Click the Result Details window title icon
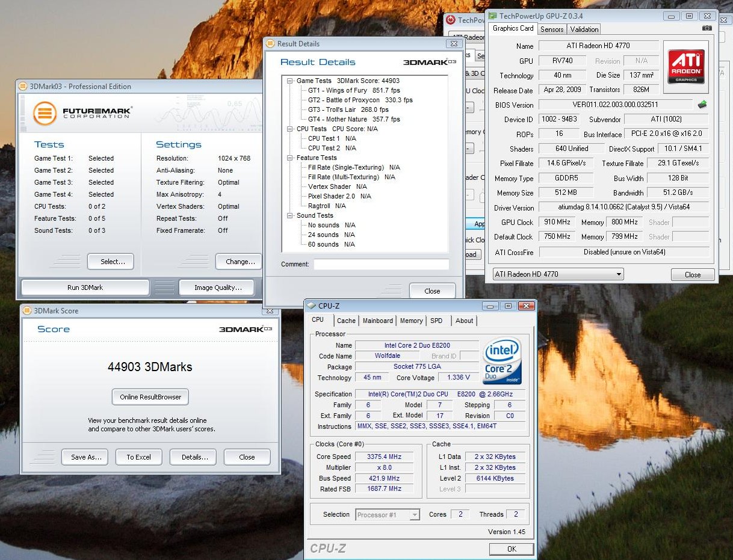 click(x=270, y=43)
